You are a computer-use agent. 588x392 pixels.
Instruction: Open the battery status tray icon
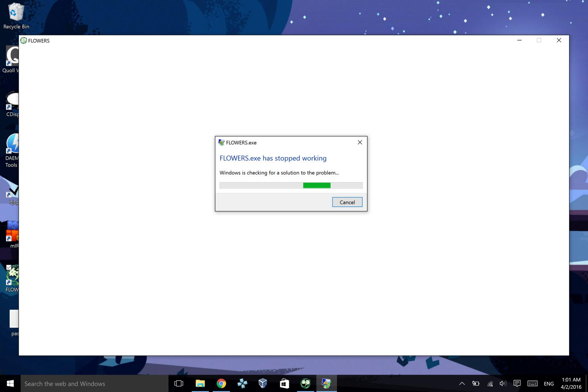click(475, 383)
